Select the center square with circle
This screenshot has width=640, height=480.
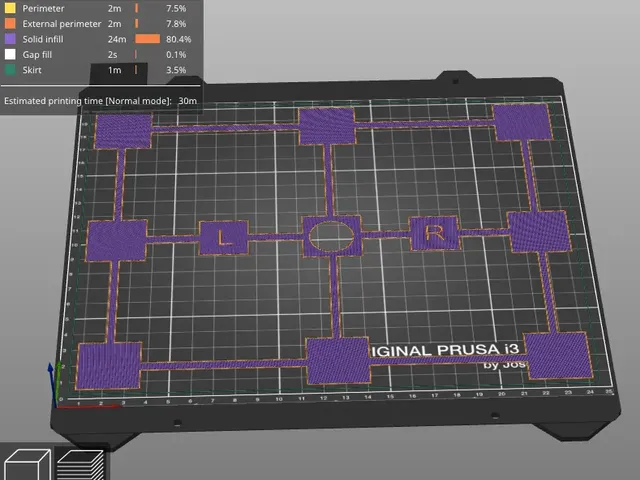click(x=331, y=236)
